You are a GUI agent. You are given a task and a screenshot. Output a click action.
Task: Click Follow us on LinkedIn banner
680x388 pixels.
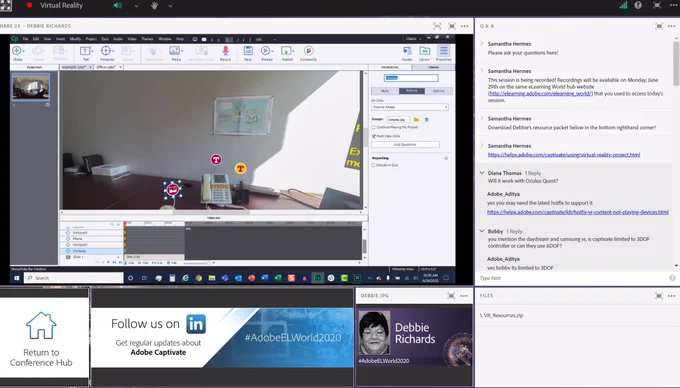click(x=222, y=338)
